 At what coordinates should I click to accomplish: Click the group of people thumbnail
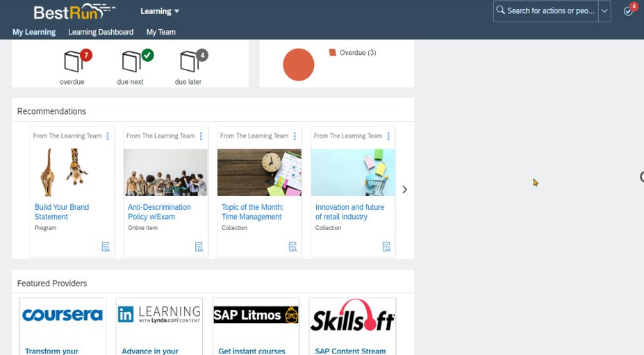(165, 172)
